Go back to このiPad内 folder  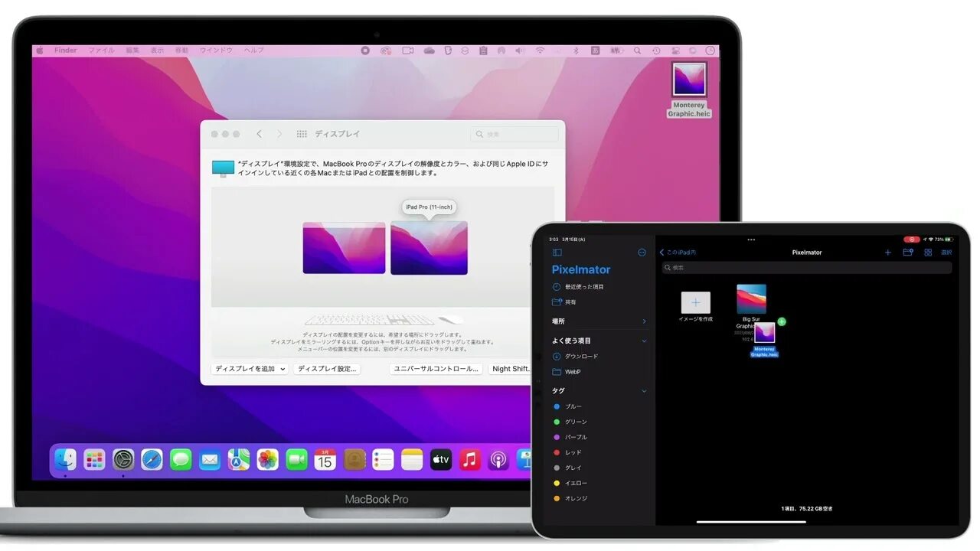point(678,253)
